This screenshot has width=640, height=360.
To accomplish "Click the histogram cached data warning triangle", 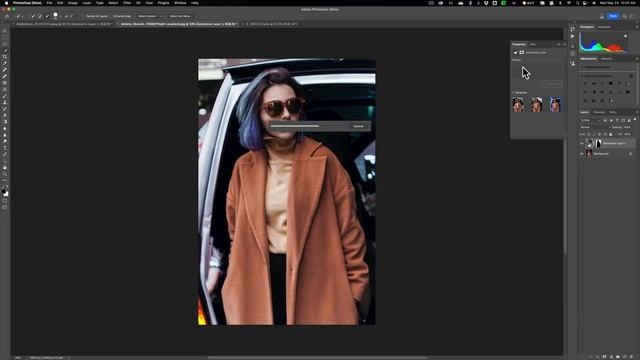I will coord(626,36).
